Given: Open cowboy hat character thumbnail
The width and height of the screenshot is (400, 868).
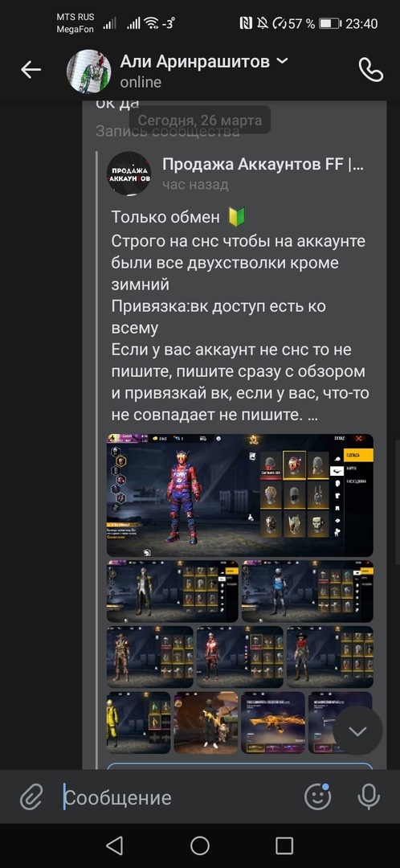Looking at the screenshot, I should pyautogui.click(x=330, y=657).
